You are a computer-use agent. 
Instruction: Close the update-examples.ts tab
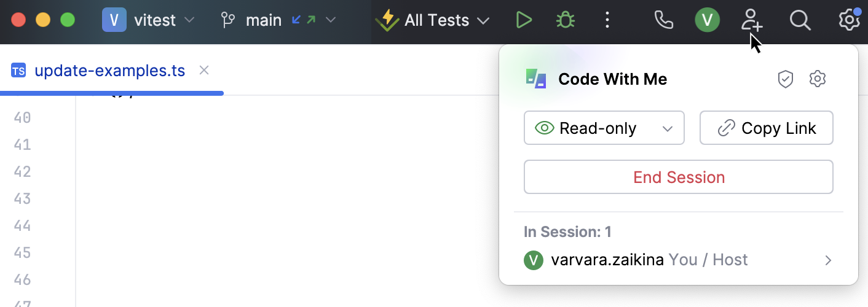click(x=204, y=71)
